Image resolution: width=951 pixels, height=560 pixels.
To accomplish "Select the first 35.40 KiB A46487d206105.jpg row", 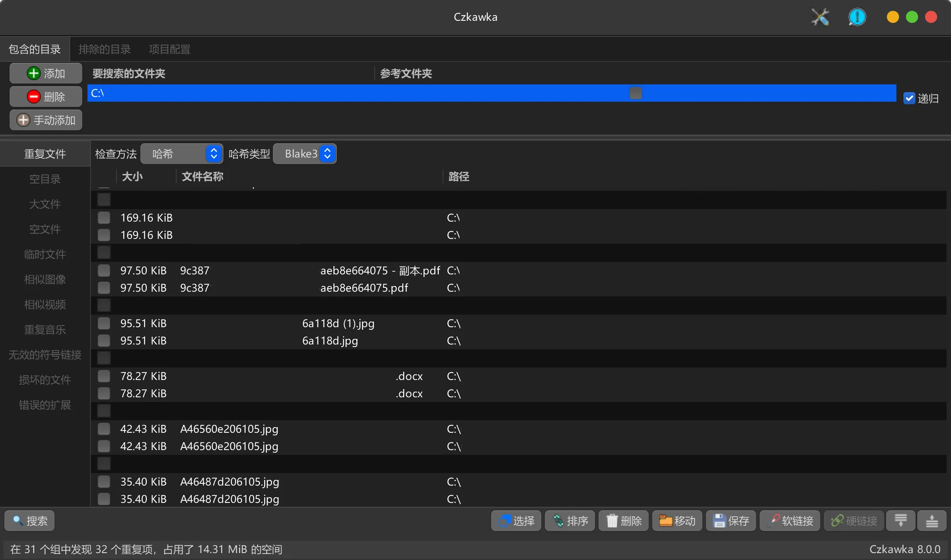I will click(518, 482).
